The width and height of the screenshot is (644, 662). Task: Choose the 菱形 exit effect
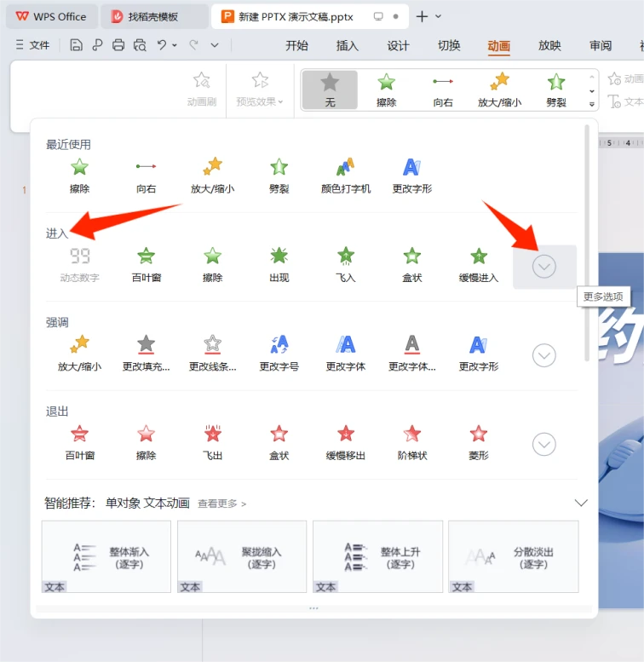pos(479,440)
